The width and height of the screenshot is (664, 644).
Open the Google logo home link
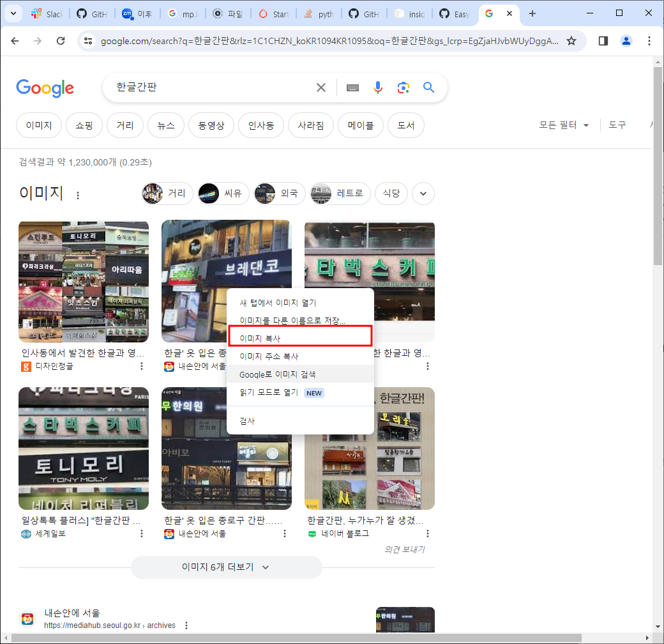tap(45, 88)
